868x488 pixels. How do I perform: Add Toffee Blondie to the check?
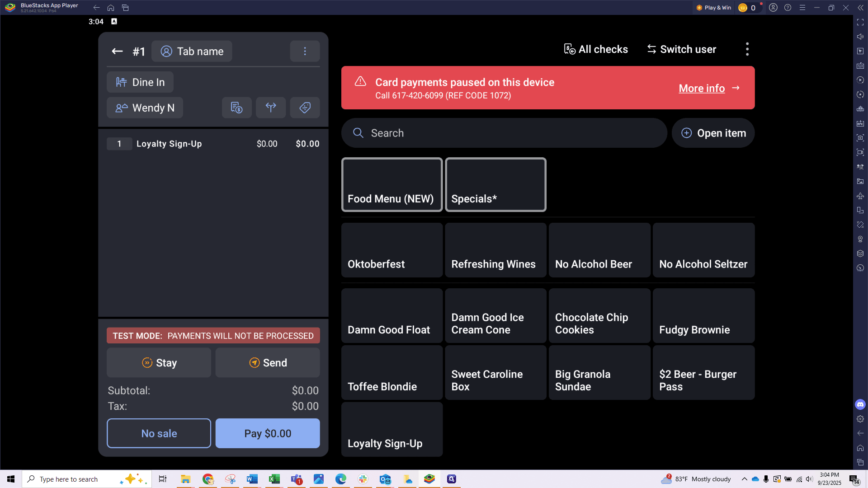click(392, 372)
